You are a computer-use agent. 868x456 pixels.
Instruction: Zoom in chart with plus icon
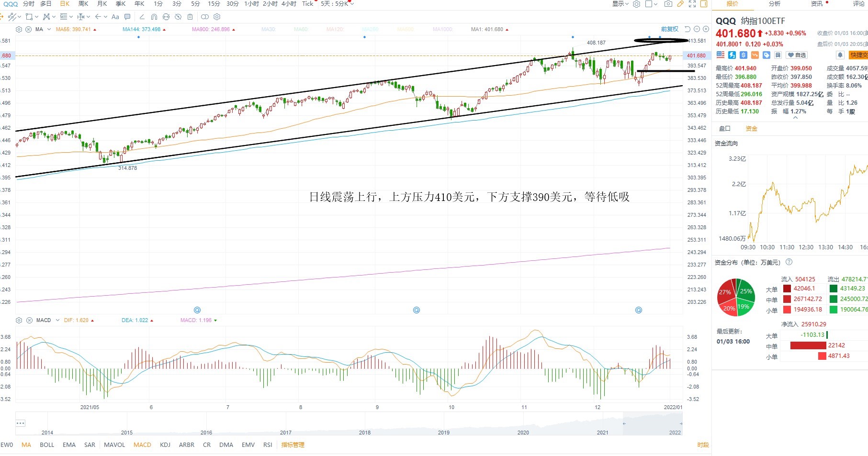706,29
